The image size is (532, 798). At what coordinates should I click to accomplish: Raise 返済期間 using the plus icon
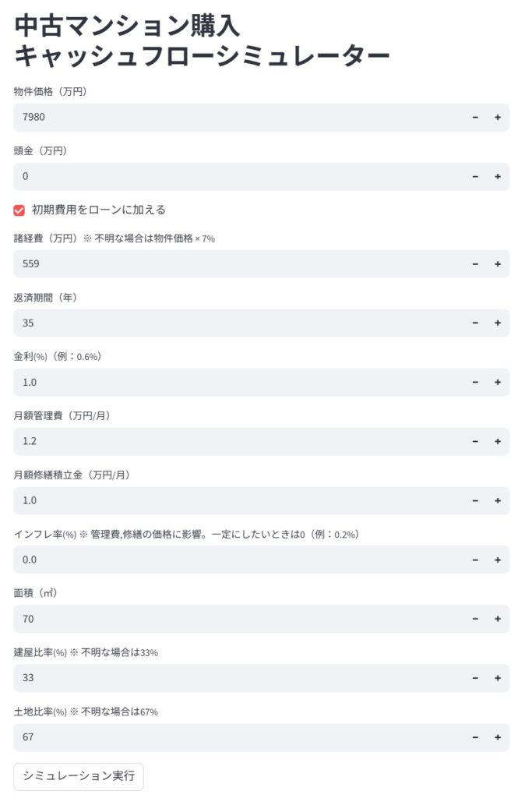tap(498, 323)
